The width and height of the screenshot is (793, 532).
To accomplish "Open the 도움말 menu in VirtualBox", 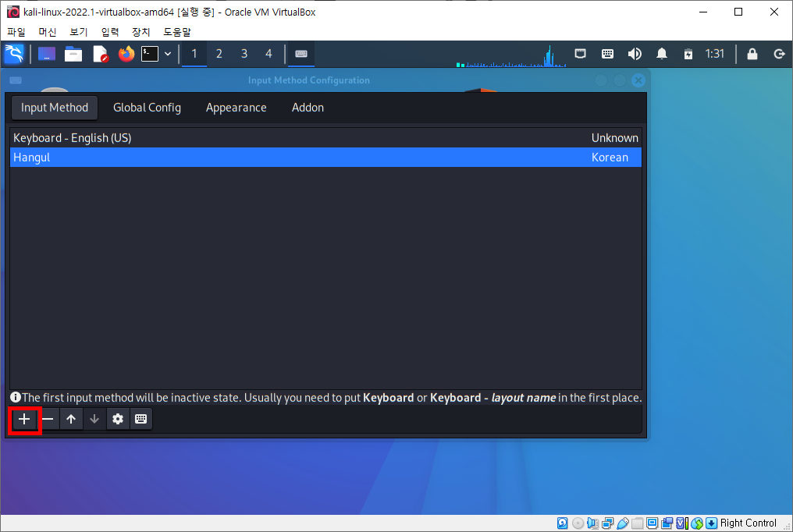I will tap(177, 32).
